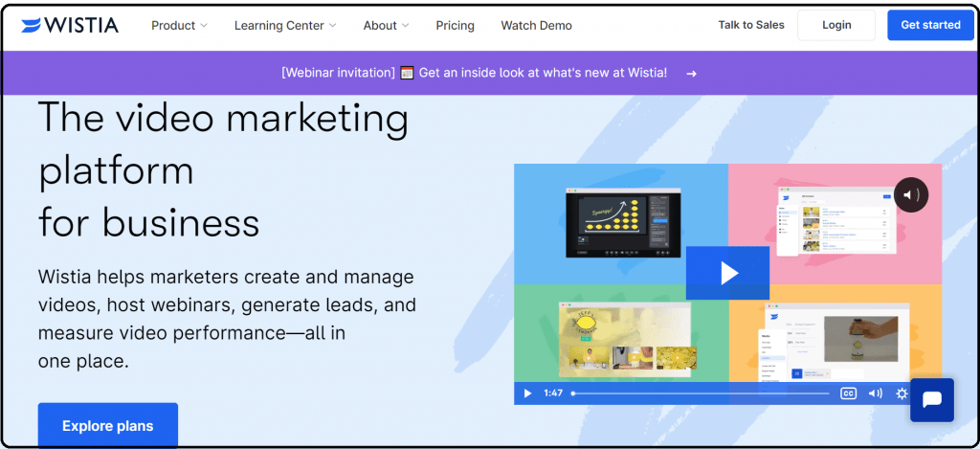
Task: Click the headline 'The video marketing platform for business'
Action: tap(224, 170)
